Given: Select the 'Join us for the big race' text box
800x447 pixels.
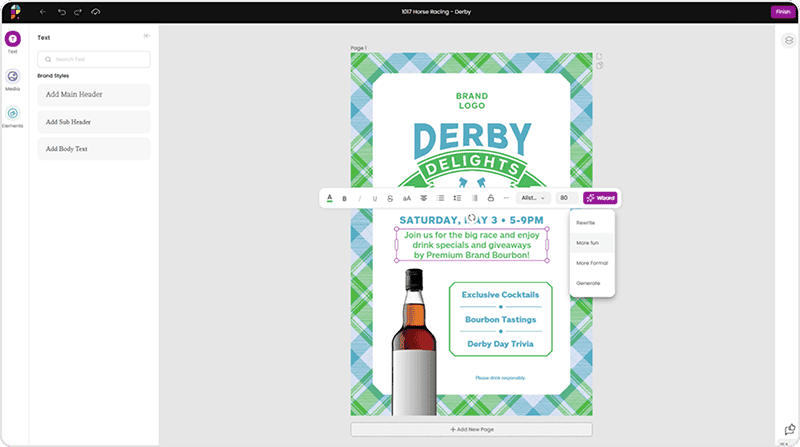Looking at the screenshot, I should pos(471,245).
